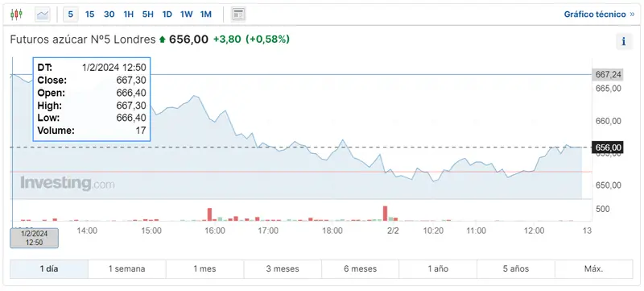Switch interval to 1D

(167, 15)
